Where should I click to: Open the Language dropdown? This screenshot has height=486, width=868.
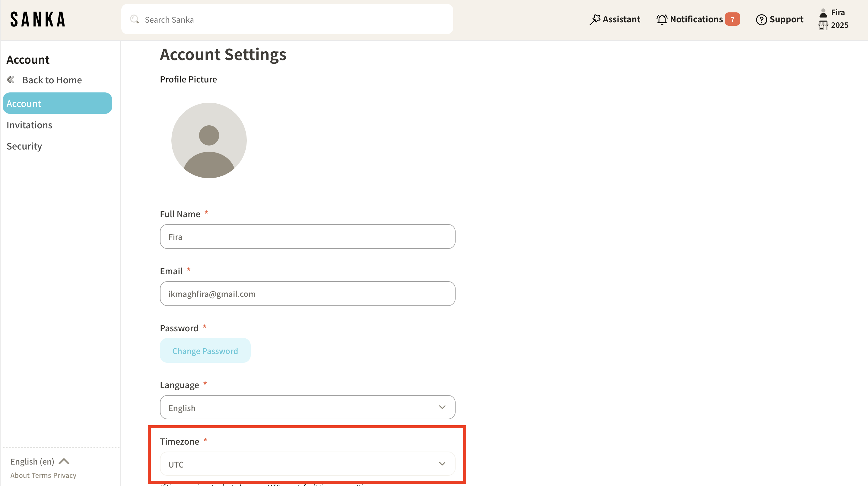click(307, 407)
